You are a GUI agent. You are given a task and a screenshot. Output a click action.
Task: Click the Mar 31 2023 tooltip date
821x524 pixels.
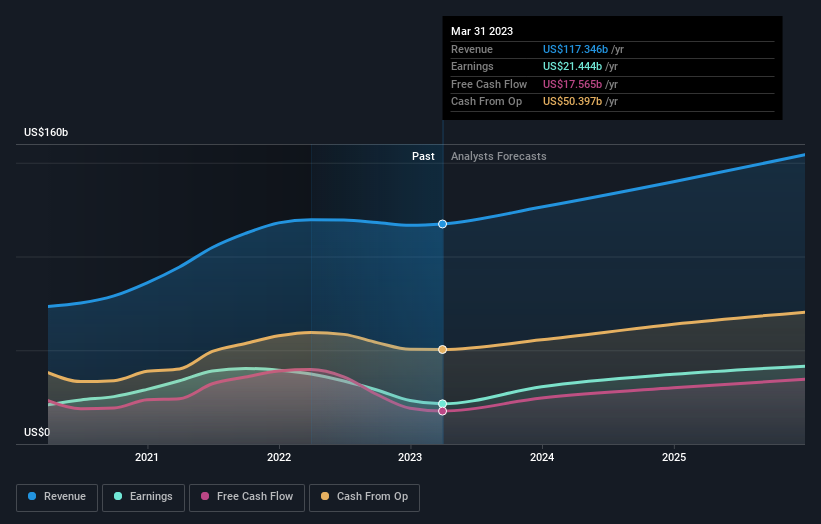pyautogui.click(x=482, y=31)
